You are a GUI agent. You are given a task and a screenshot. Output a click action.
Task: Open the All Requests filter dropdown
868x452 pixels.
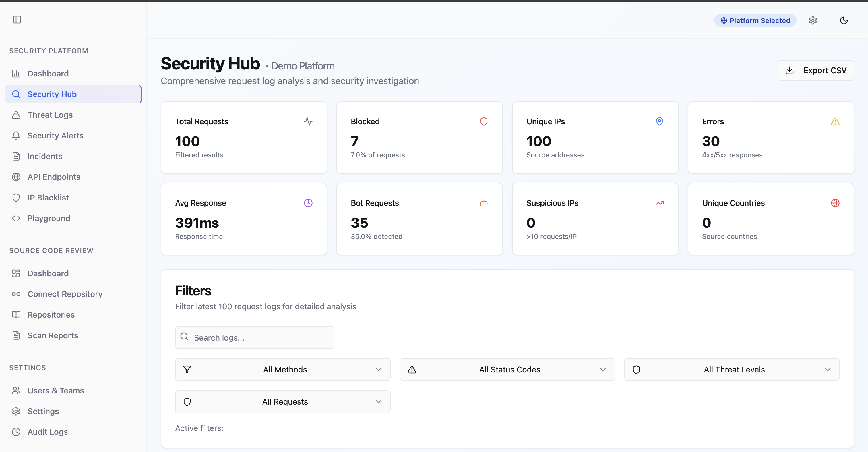pos(282,401)
